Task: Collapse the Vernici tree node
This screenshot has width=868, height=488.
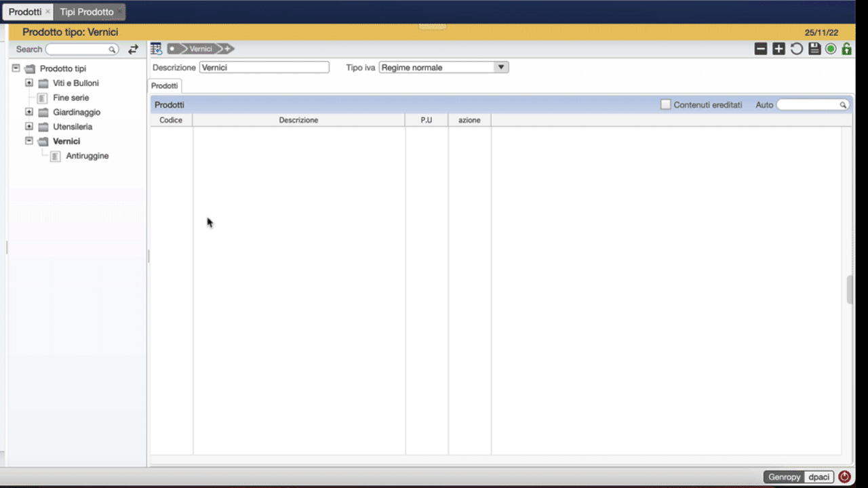Action: click(29, 141)
